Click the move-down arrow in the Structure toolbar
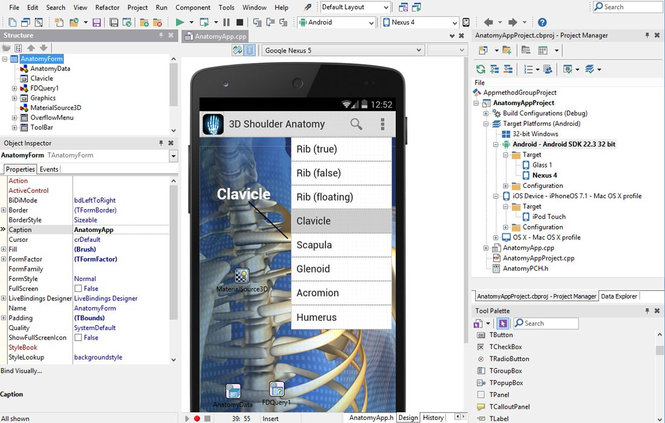Screen dimensions: 665x423 click(43, 48)
